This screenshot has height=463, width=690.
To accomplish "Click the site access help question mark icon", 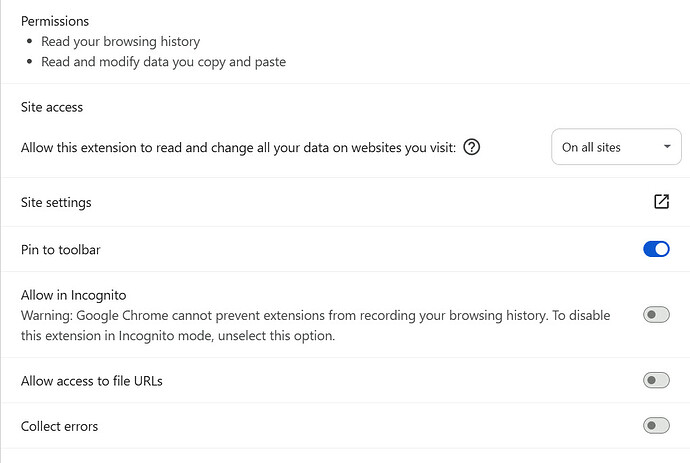I will point(472,147).
